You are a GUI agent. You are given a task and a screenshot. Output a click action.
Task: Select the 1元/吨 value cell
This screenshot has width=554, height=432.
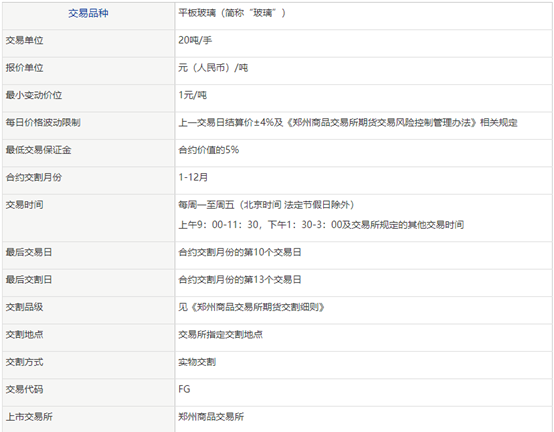pos(193,95)
